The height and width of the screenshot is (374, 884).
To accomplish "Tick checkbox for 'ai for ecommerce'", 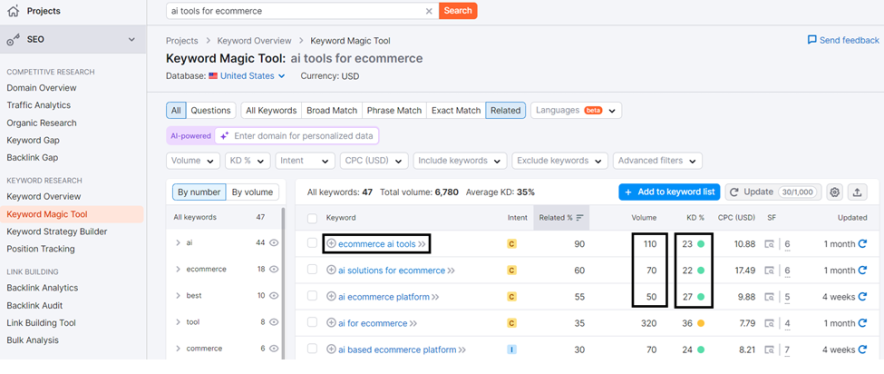I will (312, 322).
